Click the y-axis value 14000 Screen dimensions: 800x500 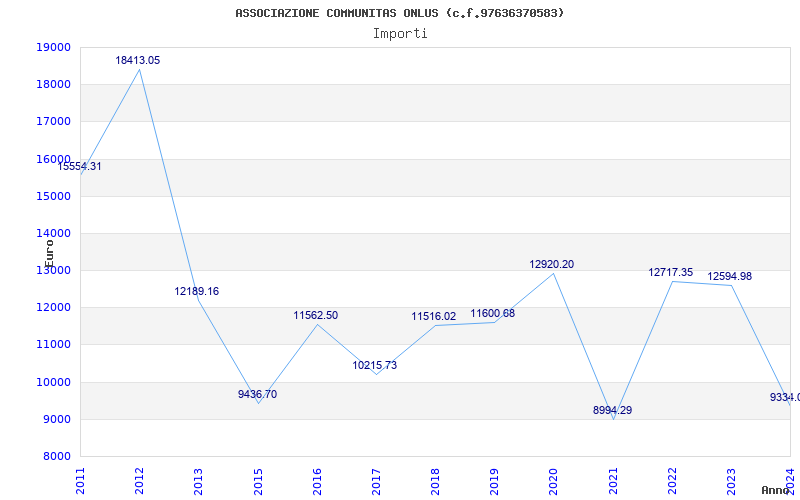point(53,234)
